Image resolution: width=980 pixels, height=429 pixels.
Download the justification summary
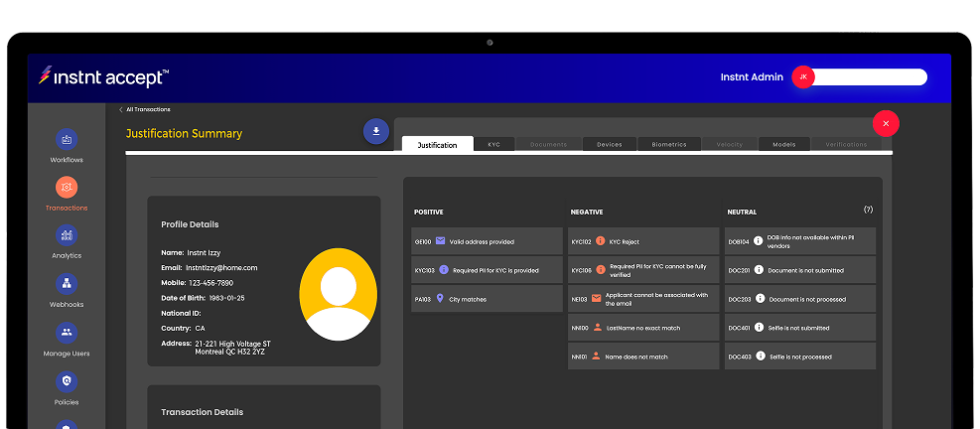376,131
